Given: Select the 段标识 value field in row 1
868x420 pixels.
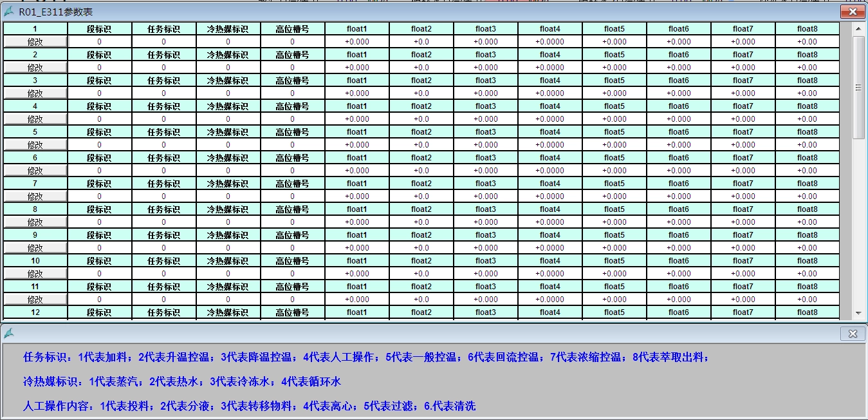Looking at the screenshot, I should pyautogui.click(x=100, y=42).
